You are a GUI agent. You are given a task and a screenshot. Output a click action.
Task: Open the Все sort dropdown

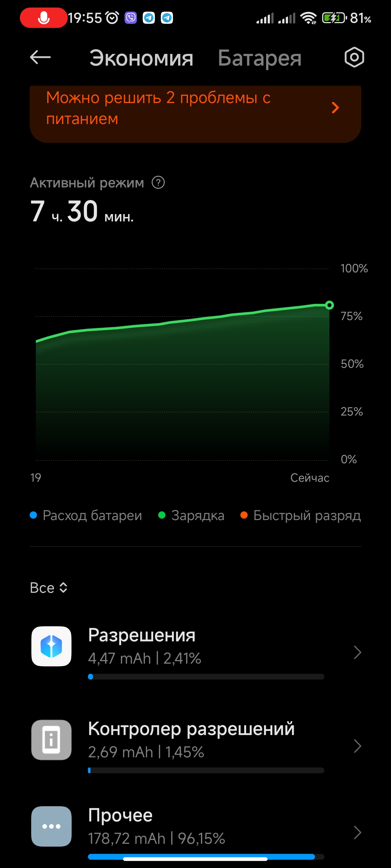point(49,588)
